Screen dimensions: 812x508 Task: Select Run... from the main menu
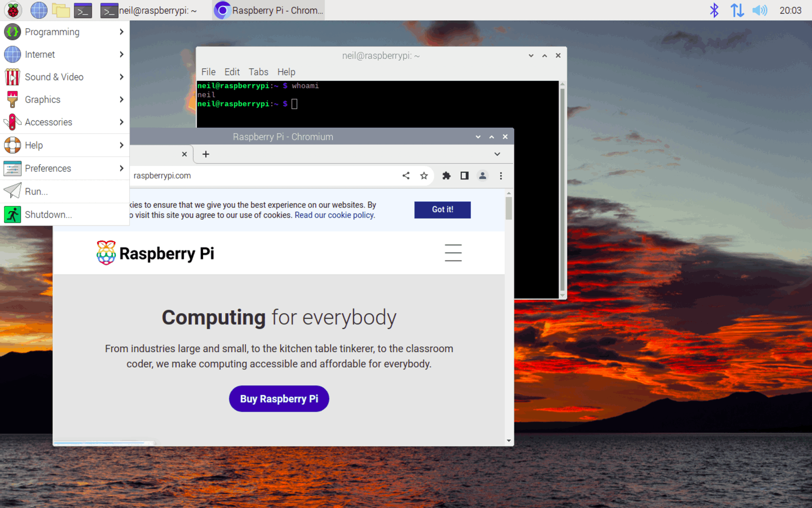click(65, 192)
